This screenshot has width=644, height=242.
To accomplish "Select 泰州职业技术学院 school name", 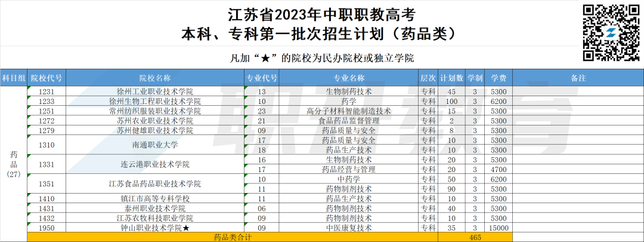I will [x=155, y=209].
